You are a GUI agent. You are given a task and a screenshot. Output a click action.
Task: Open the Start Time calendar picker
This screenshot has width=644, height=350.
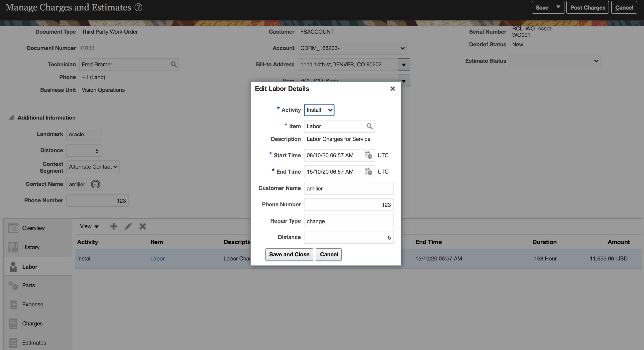368,155
